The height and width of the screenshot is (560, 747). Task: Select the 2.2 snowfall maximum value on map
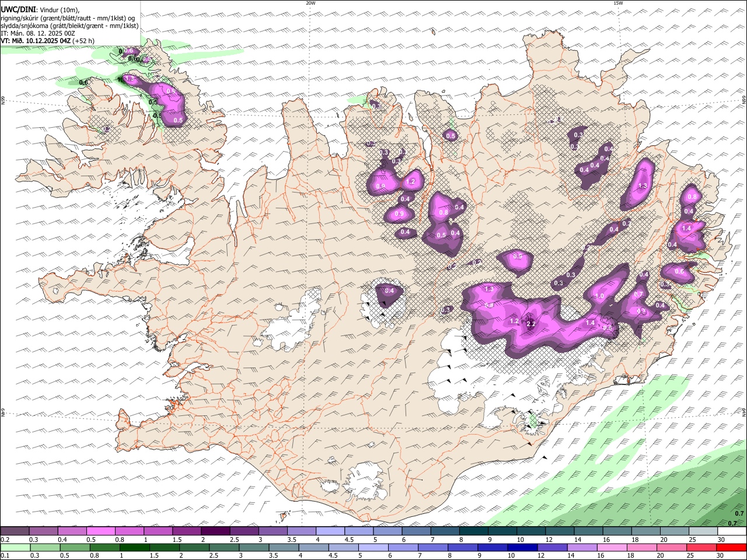[531, 324]
